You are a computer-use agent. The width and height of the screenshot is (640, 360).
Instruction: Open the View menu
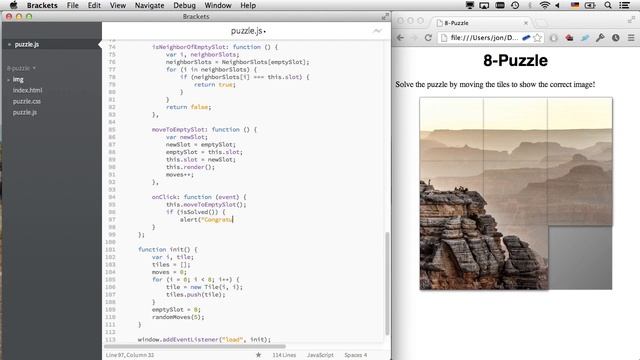(118, 5)
